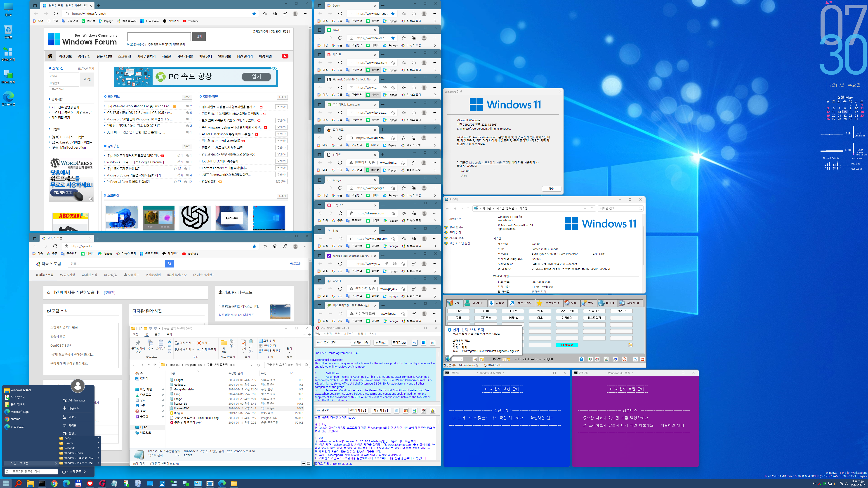
Task: Click the large icons view toggle in Explorer status bar
Action: tap(308, 463)
